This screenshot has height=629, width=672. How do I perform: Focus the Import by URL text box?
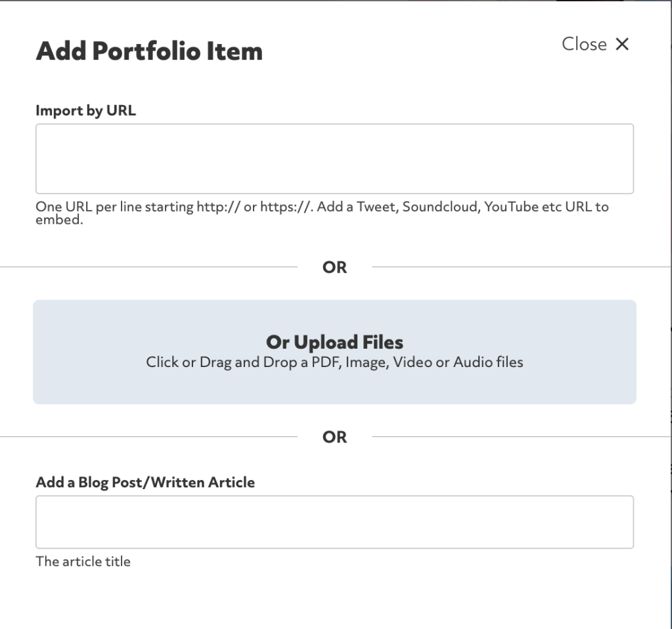point(334,158)
